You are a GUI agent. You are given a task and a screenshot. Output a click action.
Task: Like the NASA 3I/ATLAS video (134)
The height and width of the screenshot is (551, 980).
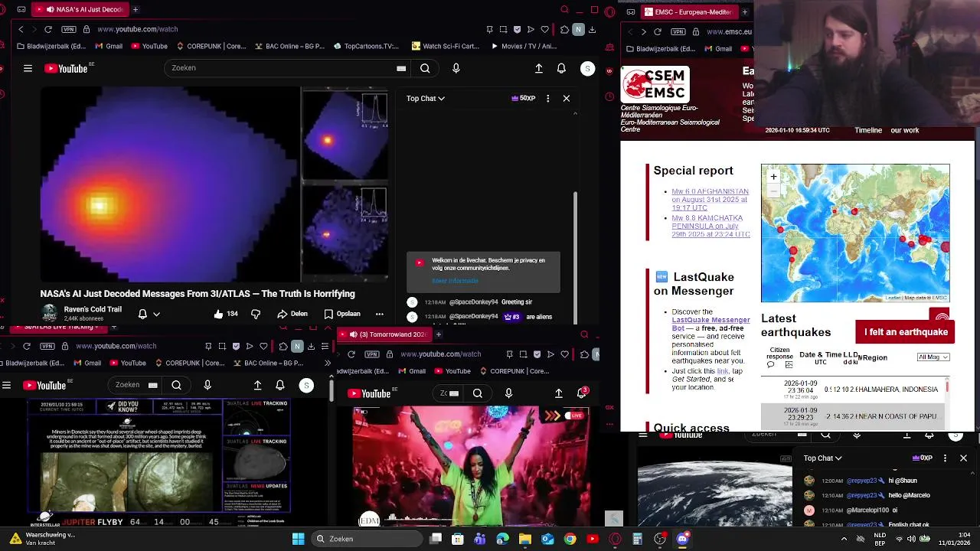[x=226, y=314]
